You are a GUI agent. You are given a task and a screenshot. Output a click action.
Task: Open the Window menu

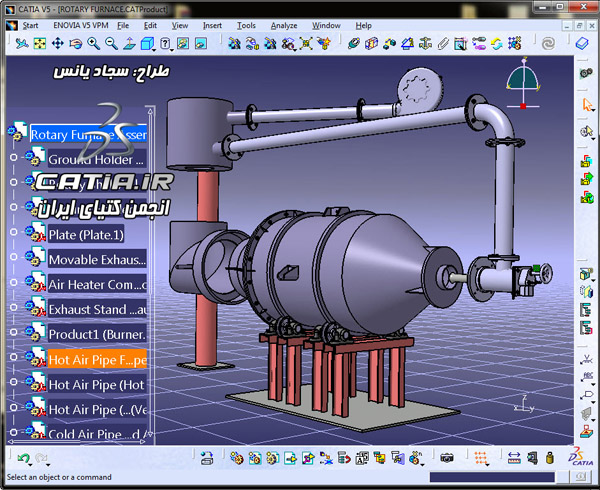[326, 26]
